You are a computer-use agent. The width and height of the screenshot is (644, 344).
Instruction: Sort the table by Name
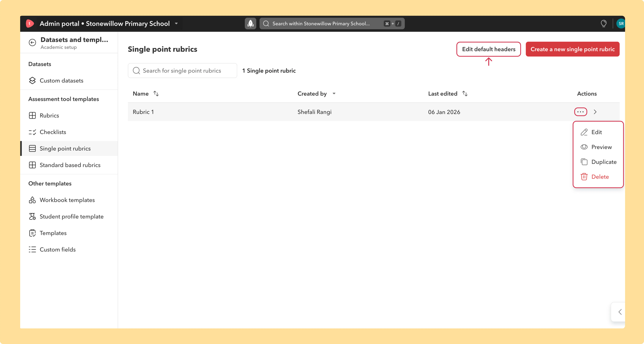pos(156,94)
